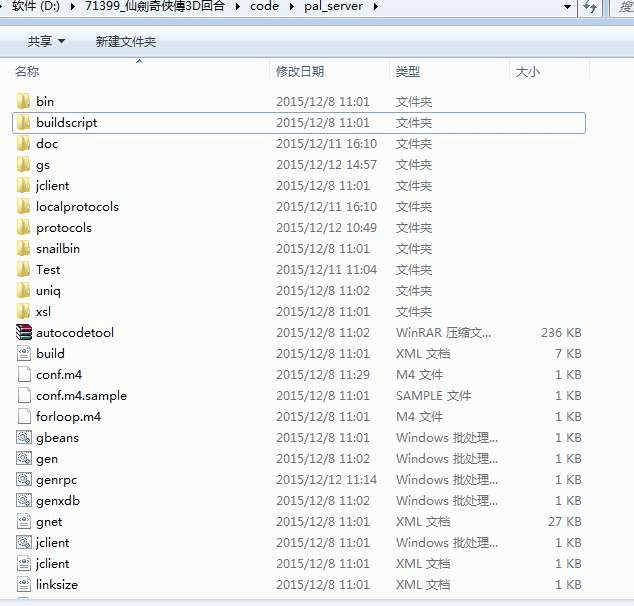Select the localprotocols folder icon
Screen dimensions: 634x606
click(x=23, y=207)
